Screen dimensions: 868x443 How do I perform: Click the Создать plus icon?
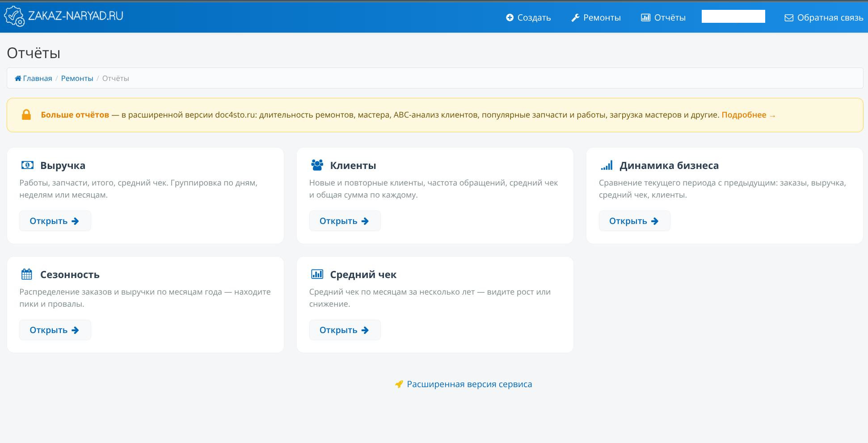pos(509,17)
